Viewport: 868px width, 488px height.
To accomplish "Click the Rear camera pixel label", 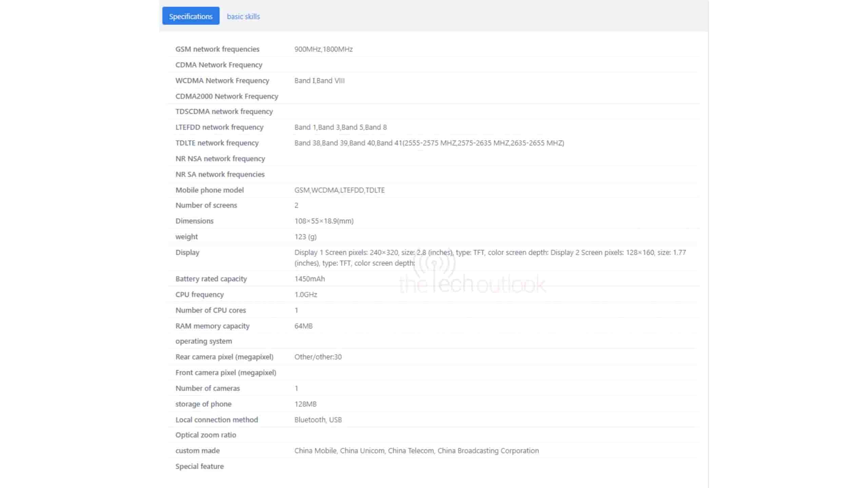I will [224, 357].
